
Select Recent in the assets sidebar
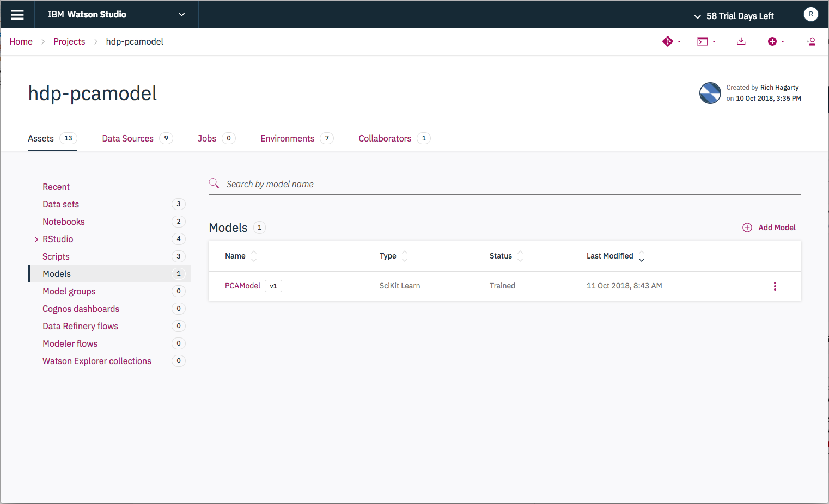coord(56,187)
